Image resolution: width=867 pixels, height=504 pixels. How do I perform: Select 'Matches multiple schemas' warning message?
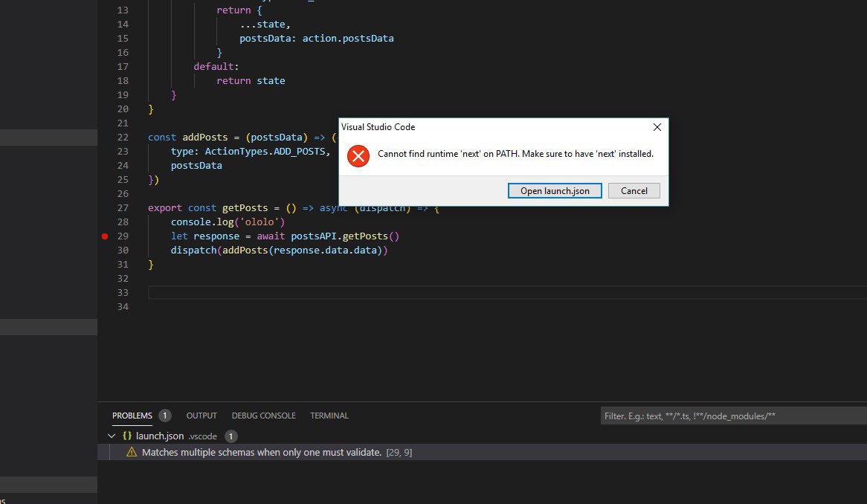(262, 452)
